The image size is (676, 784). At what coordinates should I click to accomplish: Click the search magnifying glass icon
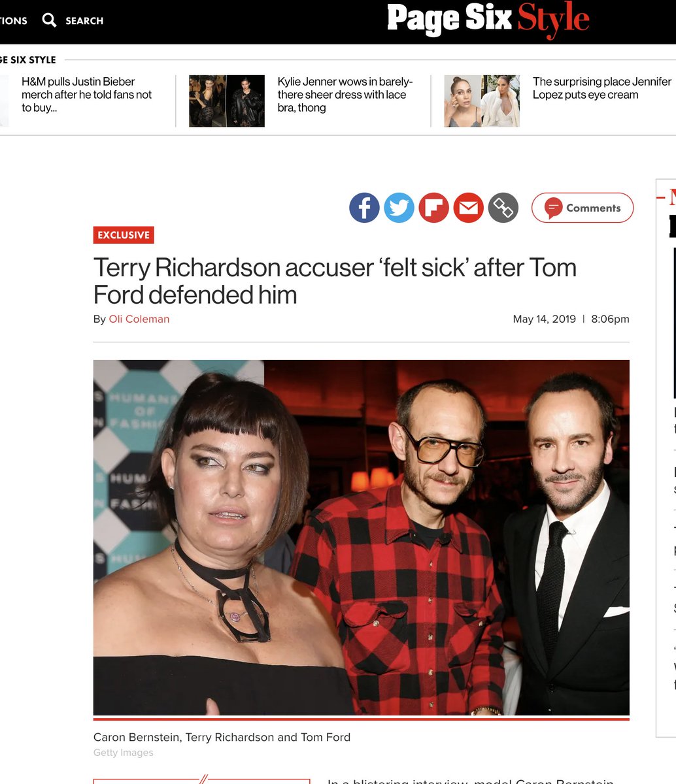pos(49,20)
